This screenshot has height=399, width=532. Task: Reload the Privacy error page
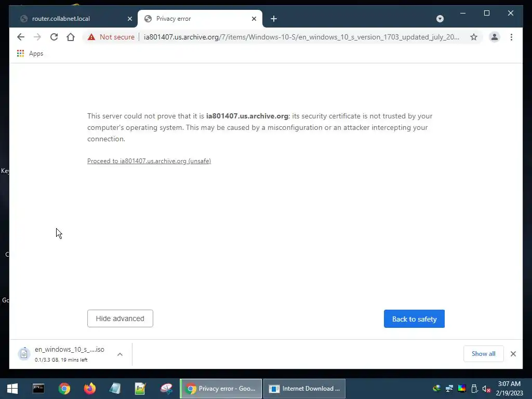[x=54, y=37]
